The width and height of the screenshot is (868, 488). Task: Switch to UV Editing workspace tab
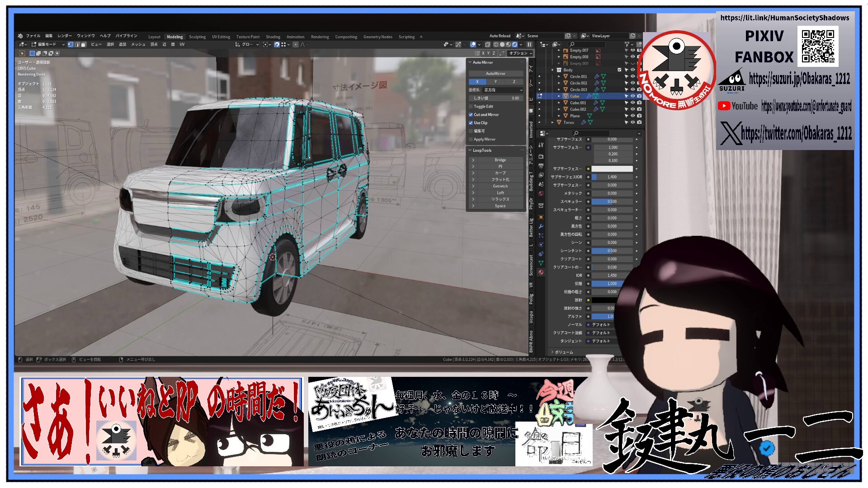point(221,37)
